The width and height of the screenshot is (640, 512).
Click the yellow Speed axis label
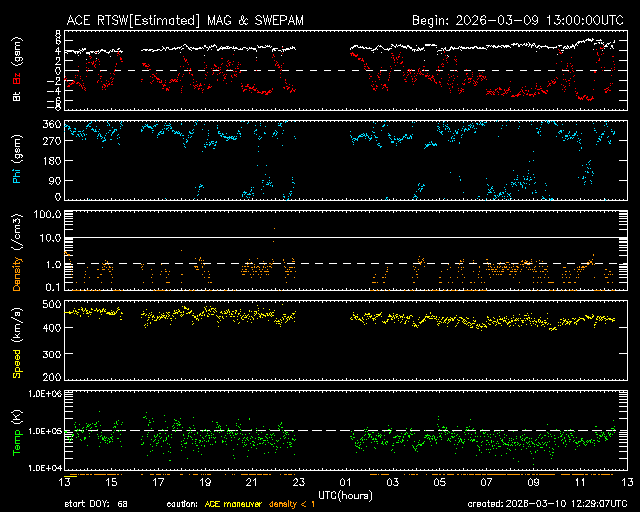tap(17, 363)
